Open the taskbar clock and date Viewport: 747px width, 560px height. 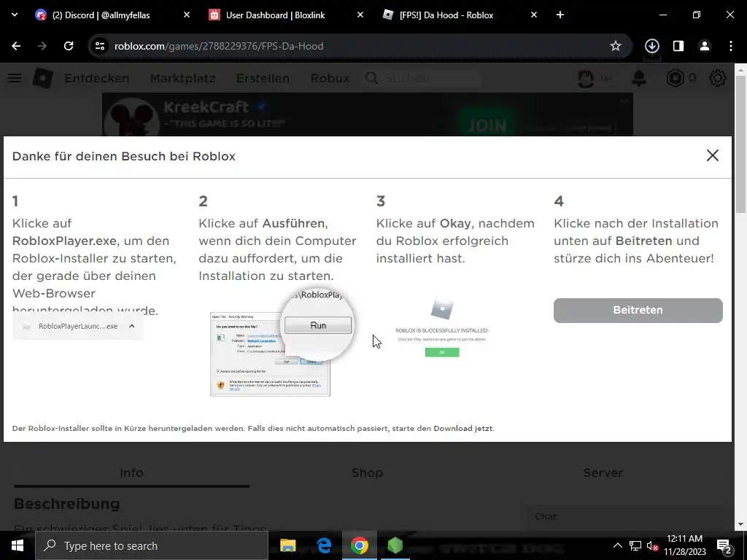(x=685, y=545)
